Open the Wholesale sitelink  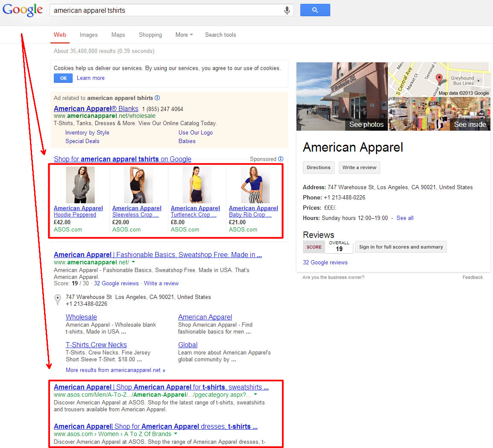[x=81, y=317]
